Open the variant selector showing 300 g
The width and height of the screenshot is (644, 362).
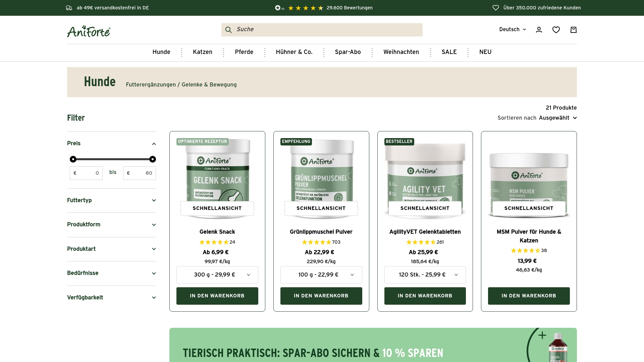coord(217,275)
